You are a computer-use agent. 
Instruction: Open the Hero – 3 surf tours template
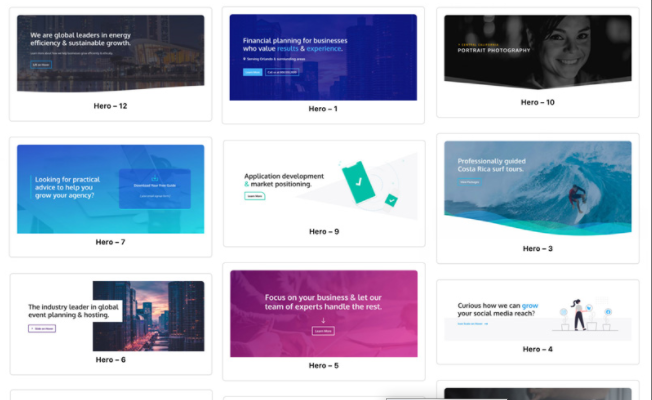click(537, 187)
